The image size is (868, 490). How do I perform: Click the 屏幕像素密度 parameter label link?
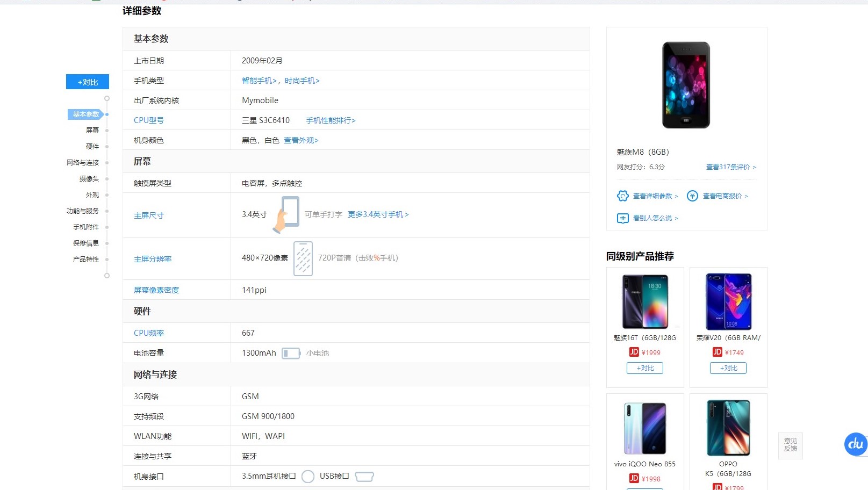coord(156,290)
